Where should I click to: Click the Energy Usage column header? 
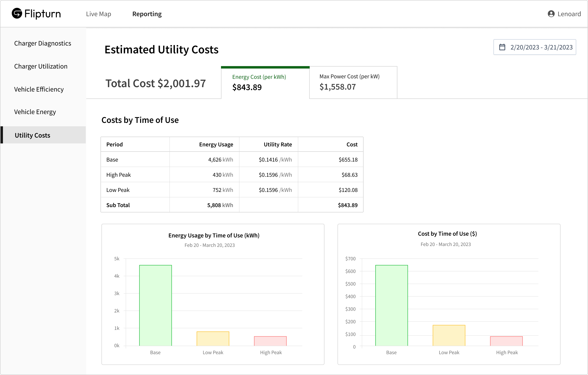pos(216,144)
